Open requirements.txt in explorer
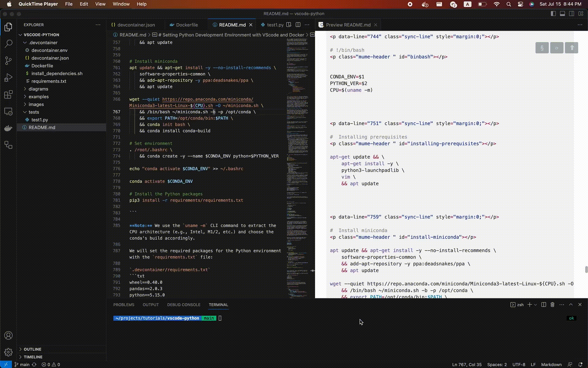The width and height of the screenshot is (588, 368). click(62, 81)
